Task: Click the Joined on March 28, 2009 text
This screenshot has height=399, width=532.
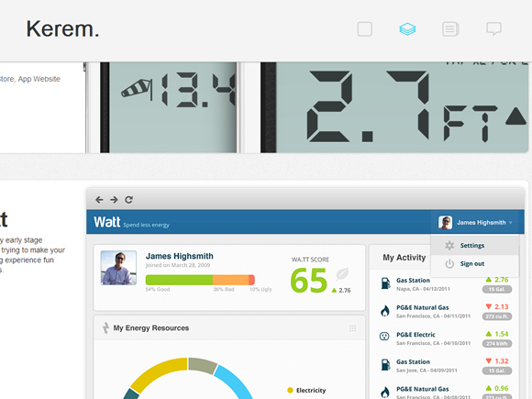Action: click(x=178, y=265)
